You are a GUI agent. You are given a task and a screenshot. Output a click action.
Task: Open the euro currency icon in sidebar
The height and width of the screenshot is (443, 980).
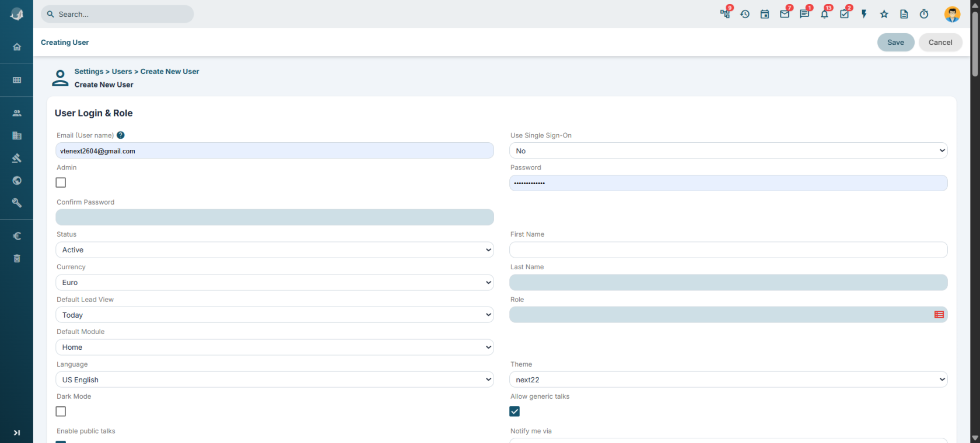[17, 236]
